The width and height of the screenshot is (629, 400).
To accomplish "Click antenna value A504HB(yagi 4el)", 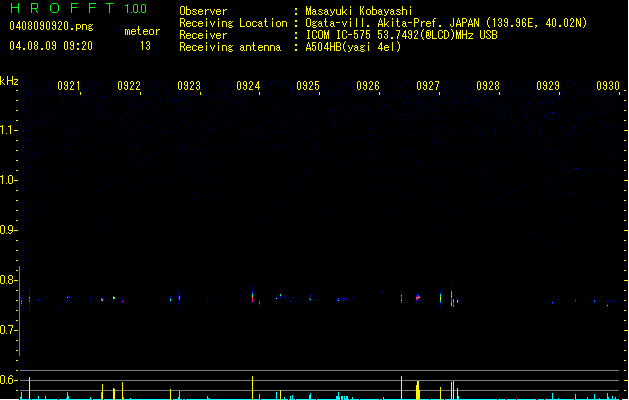I will [353, 47].
